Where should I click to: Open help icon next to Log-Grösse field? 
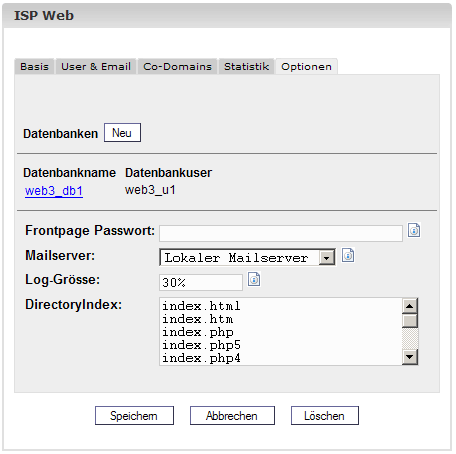coord(254,279)
